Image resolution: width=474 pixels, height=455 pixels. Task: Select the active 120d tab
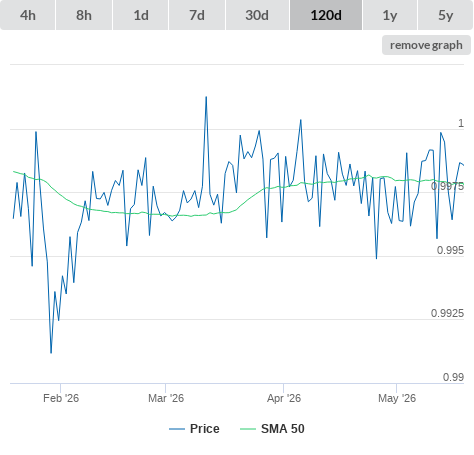tap(326, 15)
